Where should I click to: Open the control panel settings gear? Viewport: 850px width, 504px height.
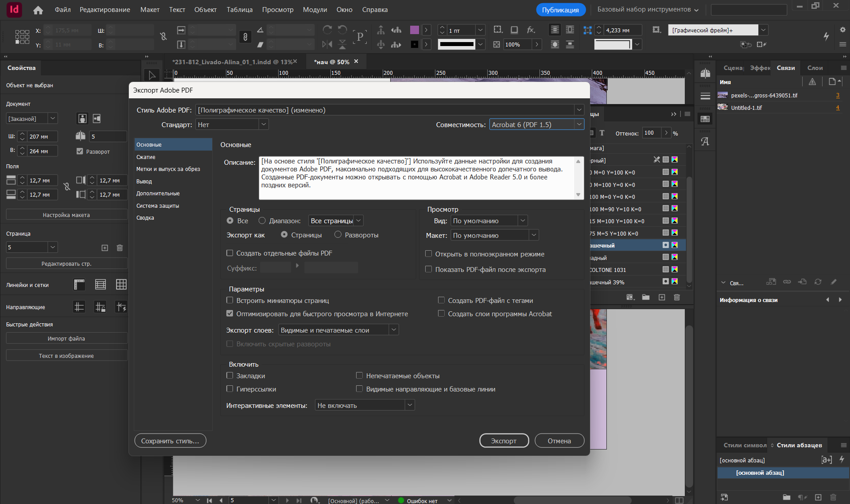(842, 30)
